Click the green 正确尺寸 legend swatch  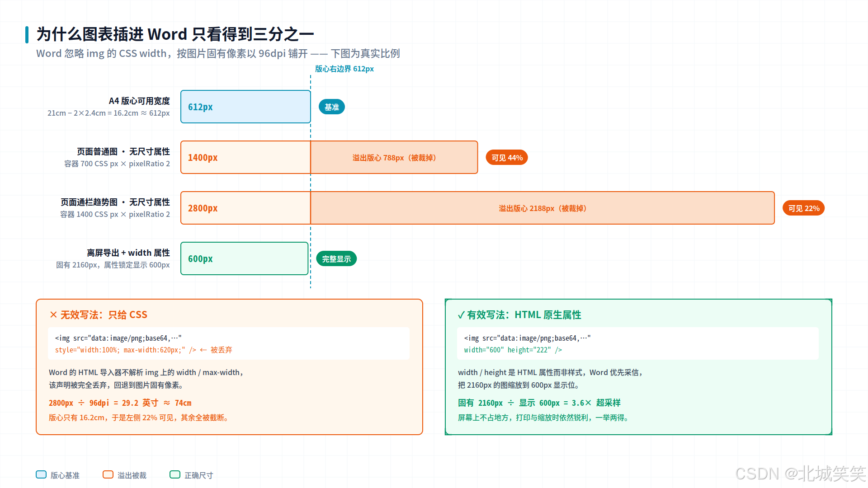coord(175,474)
